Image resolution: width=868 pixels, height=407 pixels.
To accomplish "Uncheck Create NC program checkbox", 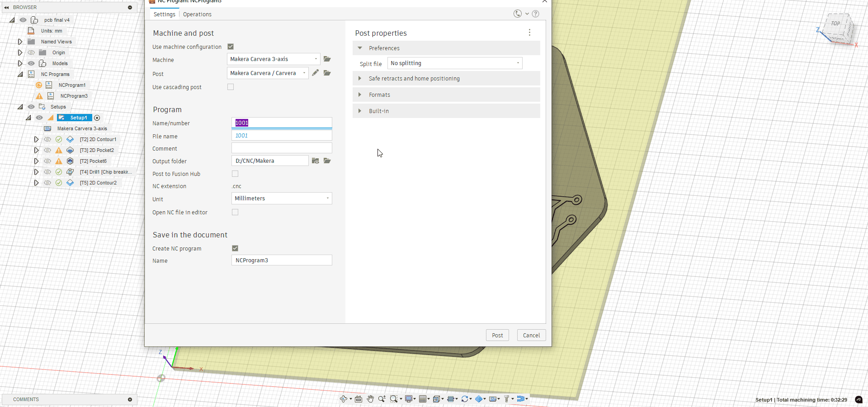I will tap(235, 248).
